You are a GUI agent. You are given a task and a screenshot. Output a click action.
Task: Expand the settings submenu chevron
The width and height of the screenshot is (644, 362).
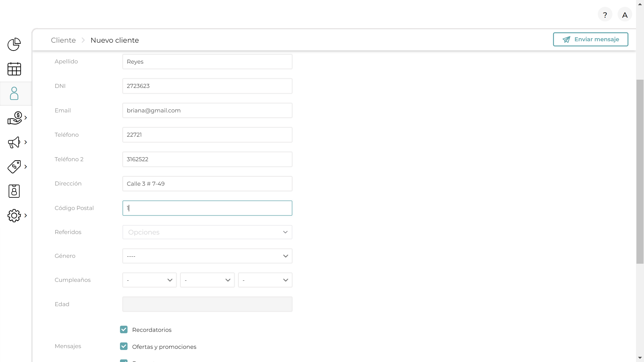(25, 215)
